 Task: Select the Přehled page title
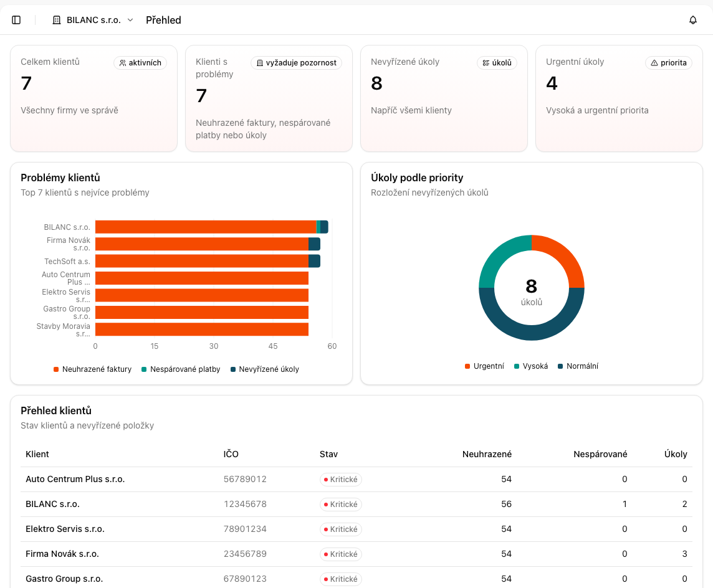point(163,20)
